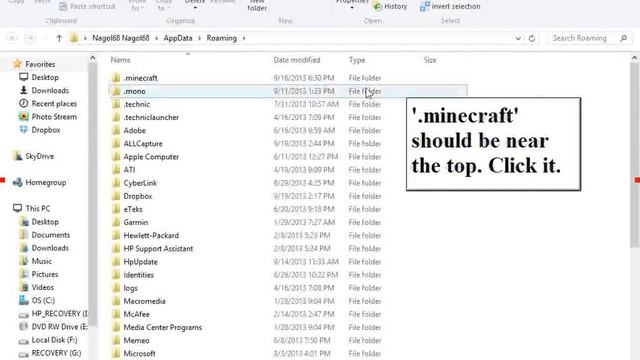Viewport: 640px width, 360px height.
Task: Open RECOVERY (G:) drive
Action: 56,353
